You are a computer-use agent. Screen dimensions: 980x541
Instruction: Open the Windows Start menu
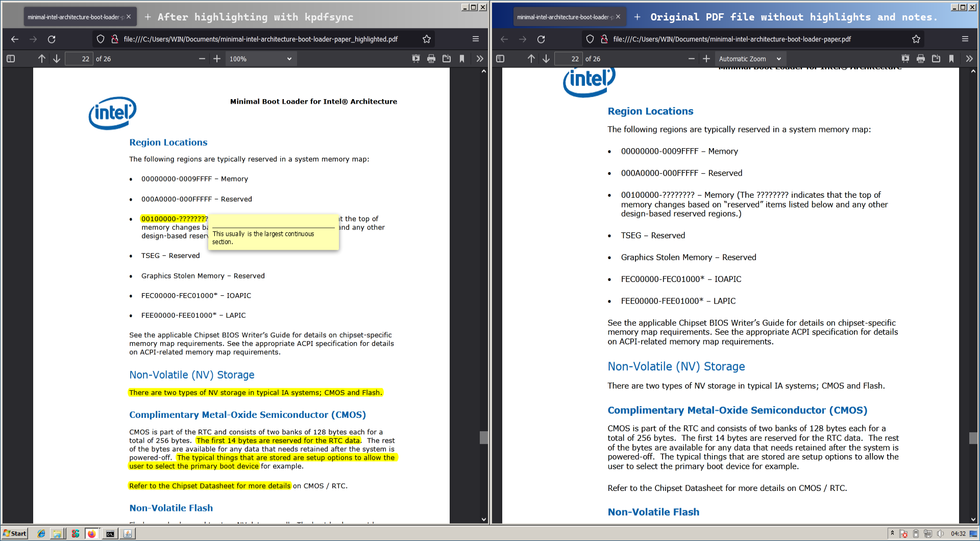point(15,533)
